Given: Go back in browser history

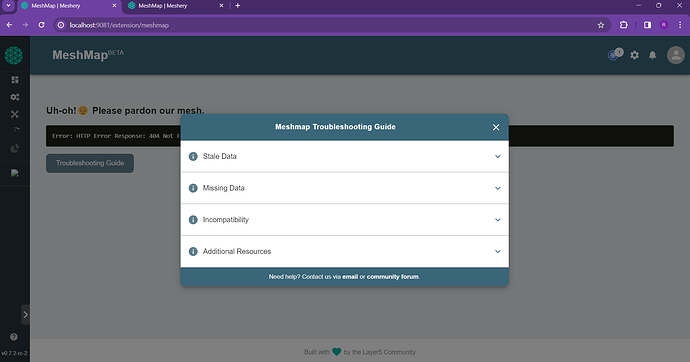Looking at the screenshot, I should 9,25.
